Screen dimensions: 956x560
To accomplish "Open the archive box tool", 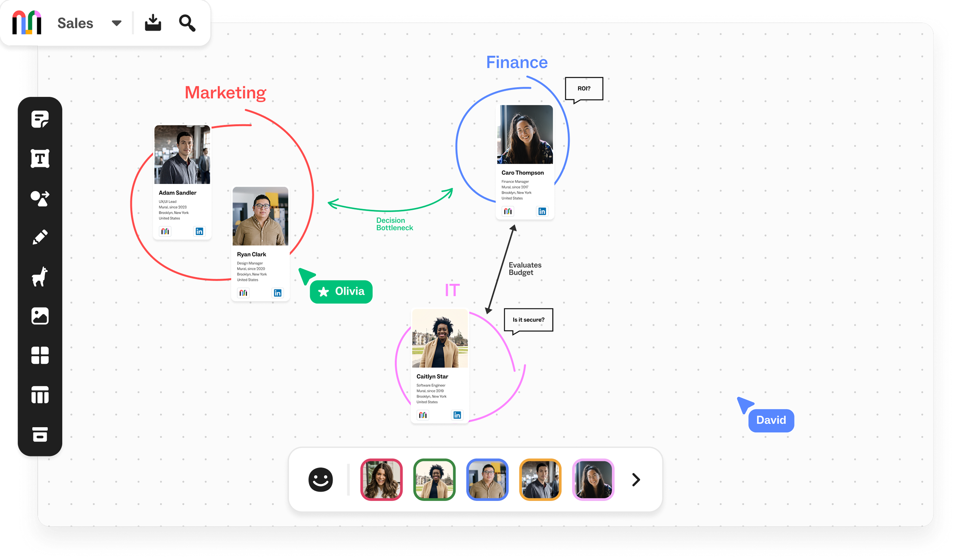I will pyautogui.click(x=40, y=434).
